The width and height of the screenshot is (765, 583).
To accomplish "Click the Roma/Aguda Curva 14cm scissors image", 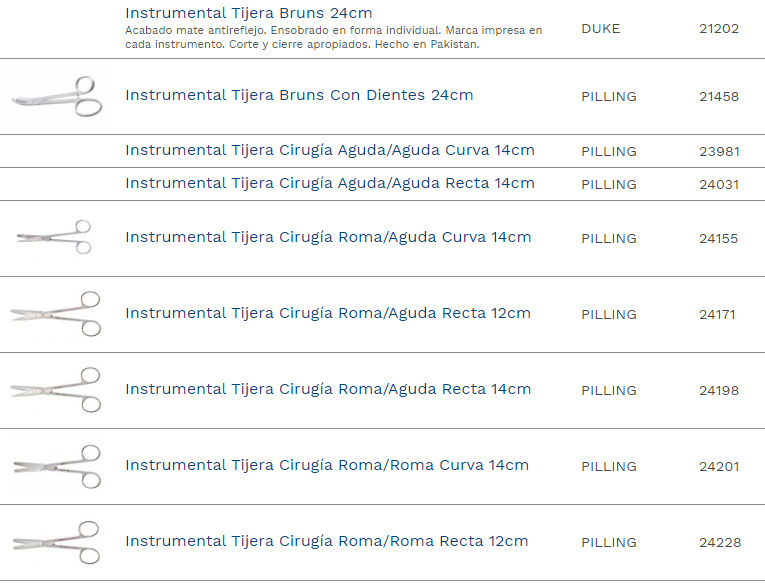I will pos(54,237).
